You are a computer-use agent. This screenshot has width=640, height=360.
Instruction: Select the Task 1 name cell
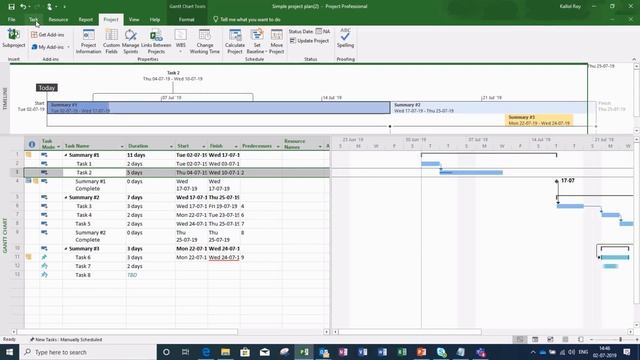(94, 164)
